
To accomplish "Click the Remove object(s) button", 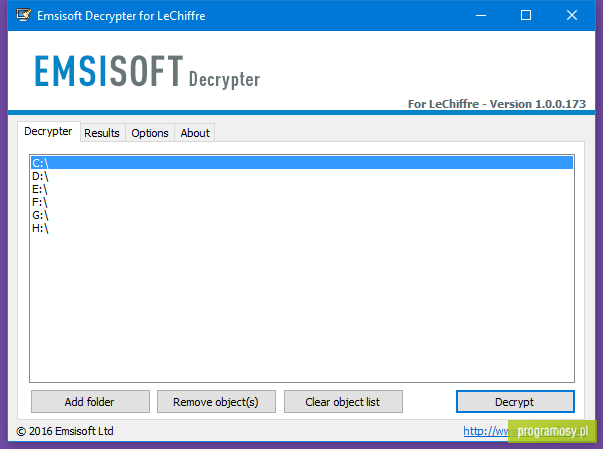I will [x=216, y=402].
